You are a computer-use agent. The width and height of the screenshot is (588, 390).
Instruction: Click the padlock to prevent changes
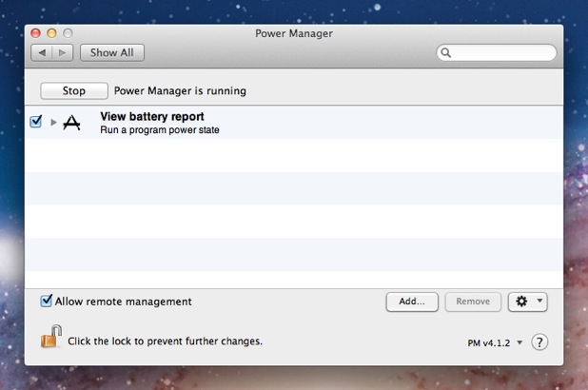click(x=51, y=337)
